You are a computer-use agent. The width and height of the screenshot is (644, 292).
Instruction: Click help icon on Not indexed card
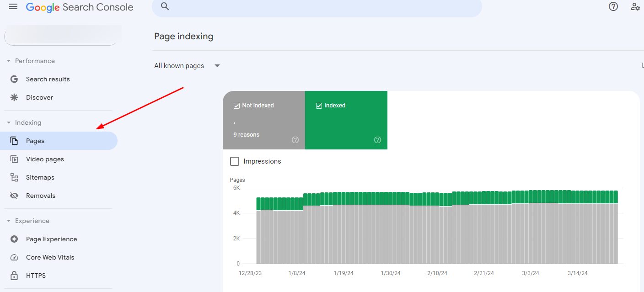pyautogui.click(x=295, y=140)
